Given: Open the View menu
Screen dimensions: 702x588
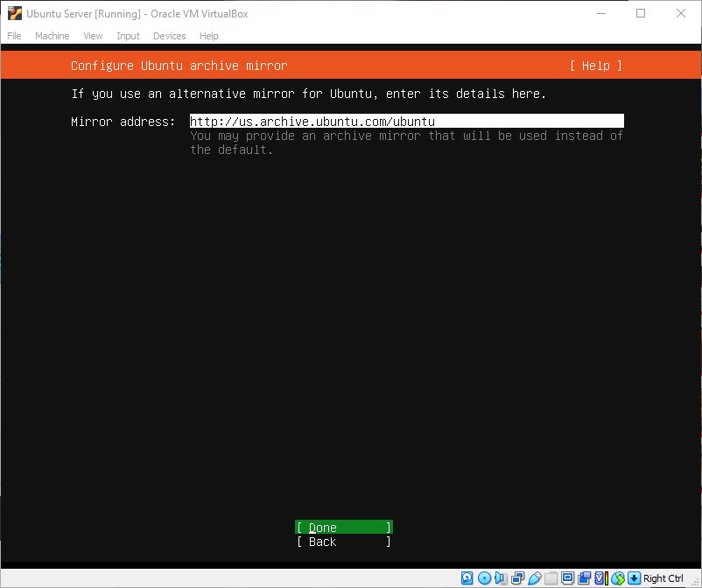Looking at the screenshot, I should [93, 36].
